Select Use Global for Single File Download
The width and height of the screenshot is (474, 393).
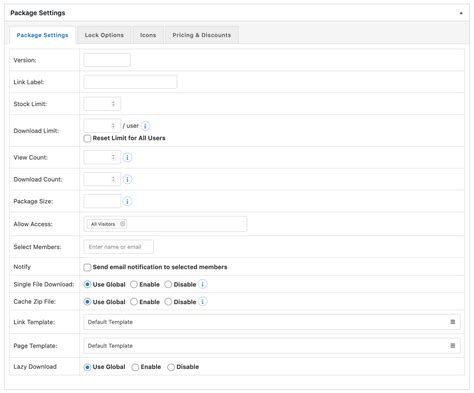pos(87,284)
